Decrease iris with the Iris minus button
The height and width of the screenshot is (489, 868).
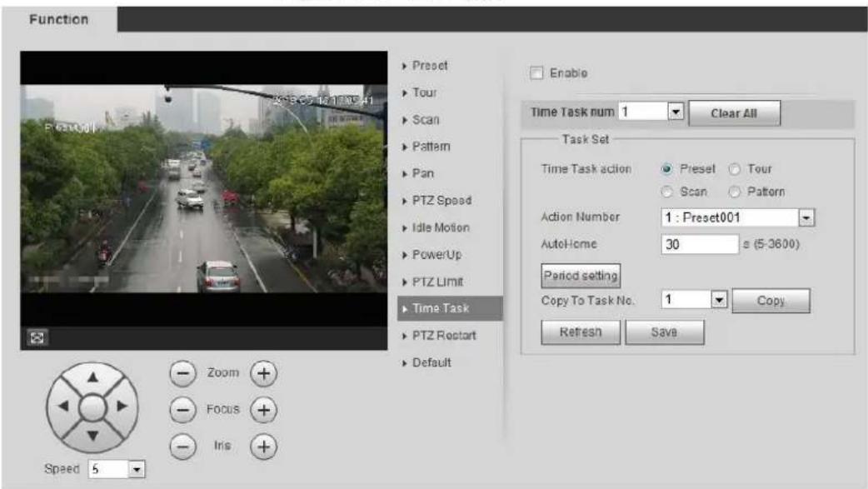pos(182,447)
